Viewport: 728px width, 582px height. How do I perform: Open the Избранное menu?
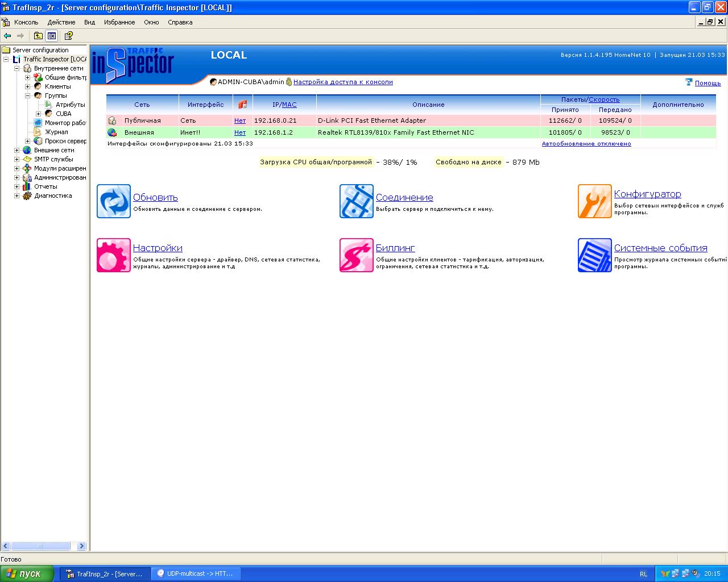click(119, 22)
